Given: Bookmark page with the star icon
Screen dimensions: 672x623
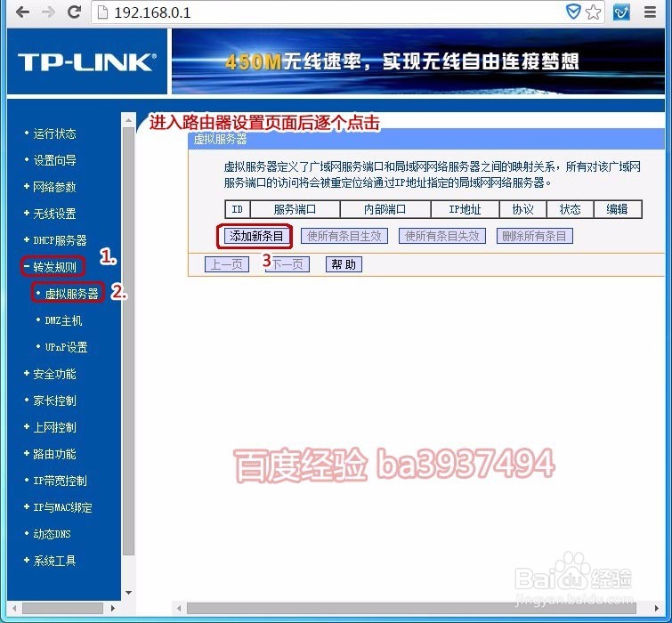Looking at the screenshot, I should (593, 12).
